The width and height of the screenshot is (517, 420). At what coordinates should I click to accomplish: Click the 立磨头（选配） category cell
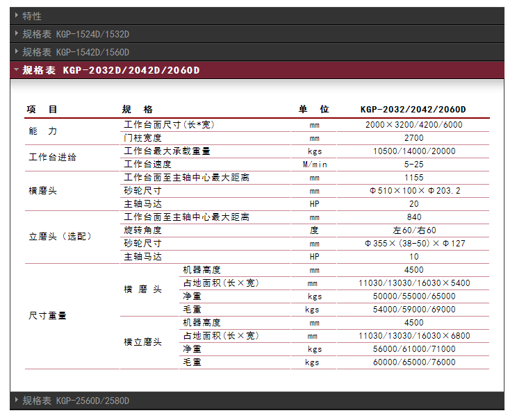(60, 237)
